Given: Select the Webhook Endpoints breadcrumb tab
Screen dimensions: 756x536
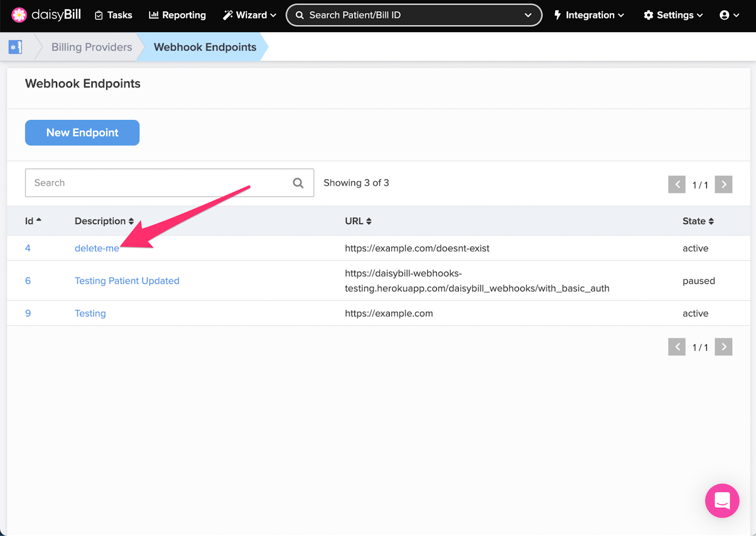Looking at the screenshot, I should (x=205, y=47).
